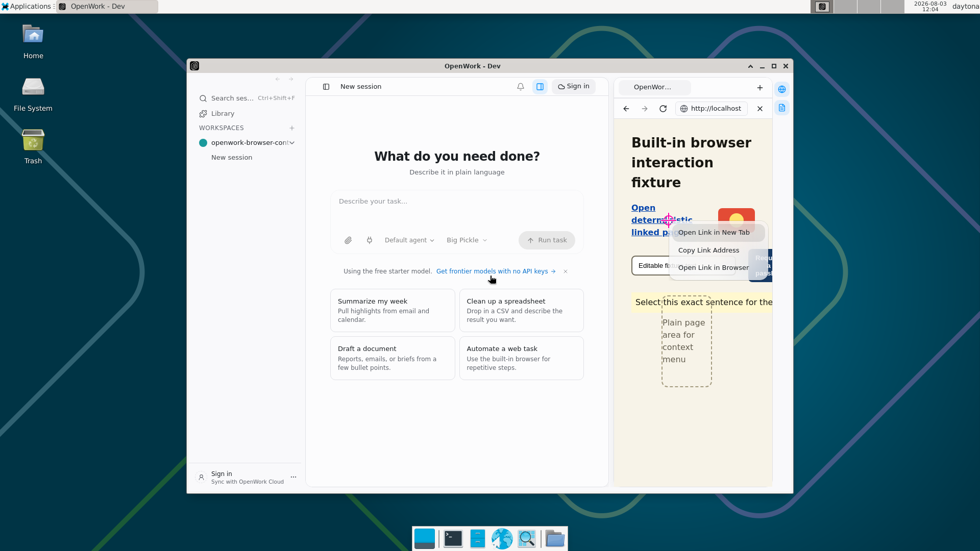Click the Select this exact sentence text

click(x=702, y=303)
